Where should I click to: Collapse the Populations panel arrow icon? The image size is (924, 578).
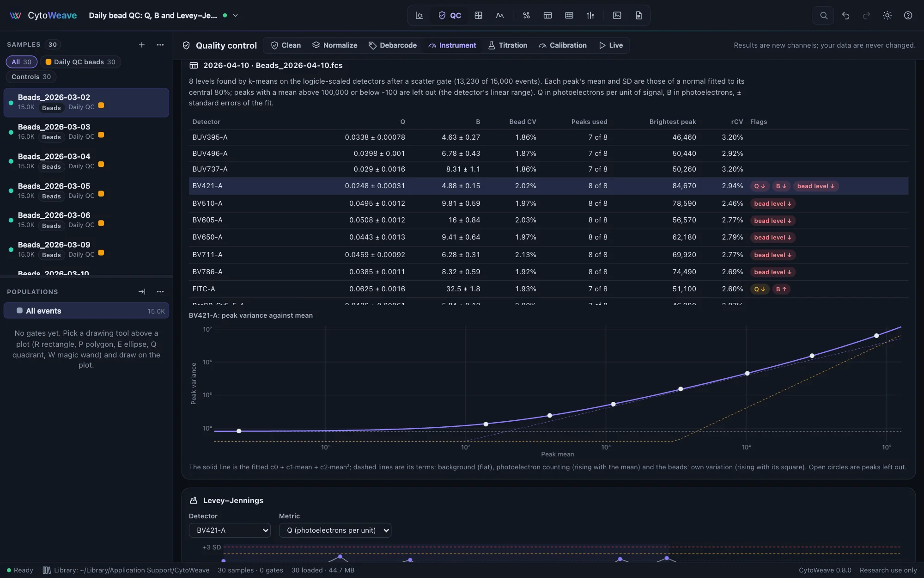click(x=142, y=291)
